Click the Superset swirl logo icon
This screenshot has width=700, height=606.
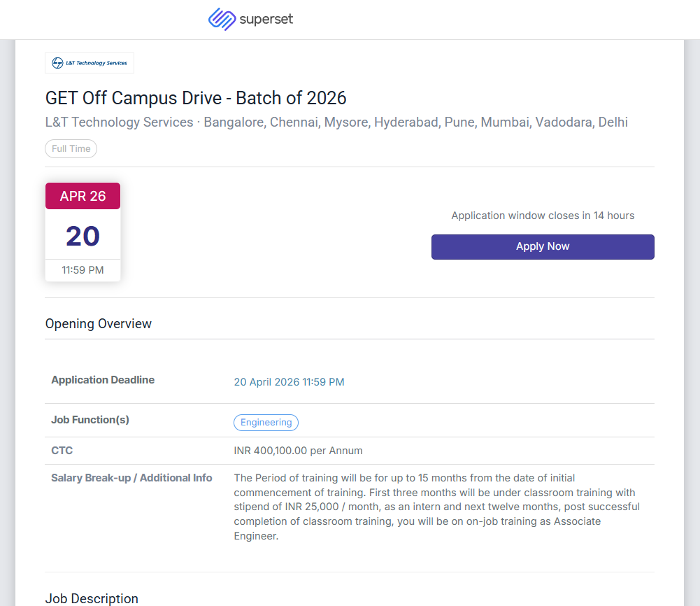pos(222,20)
